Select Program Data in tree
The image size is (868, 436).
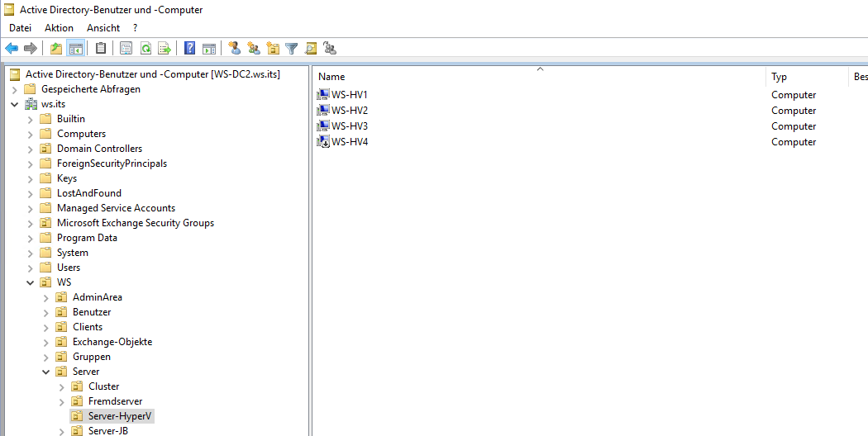pos(87,237)
